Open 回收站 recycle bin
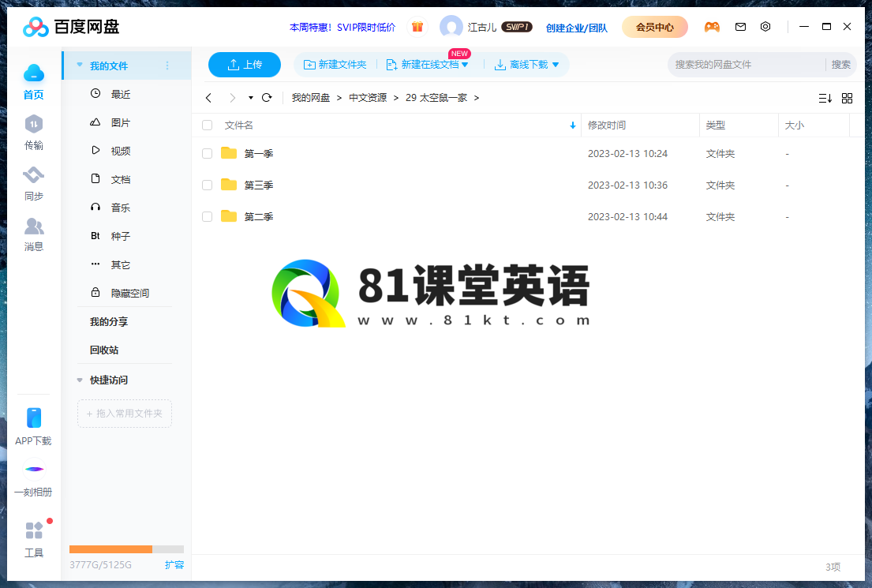The width and height of the screenshot is (872, 588). click(104, 350)
